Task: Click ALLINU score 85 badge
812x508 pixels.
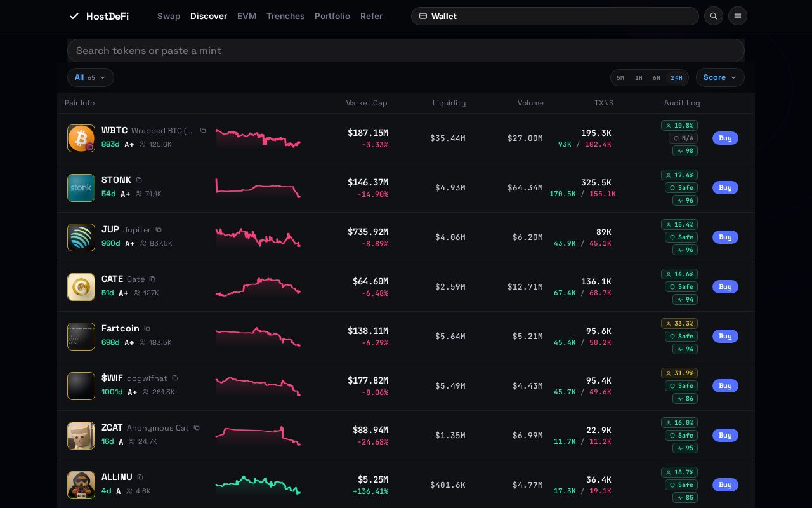Action: 685,497
